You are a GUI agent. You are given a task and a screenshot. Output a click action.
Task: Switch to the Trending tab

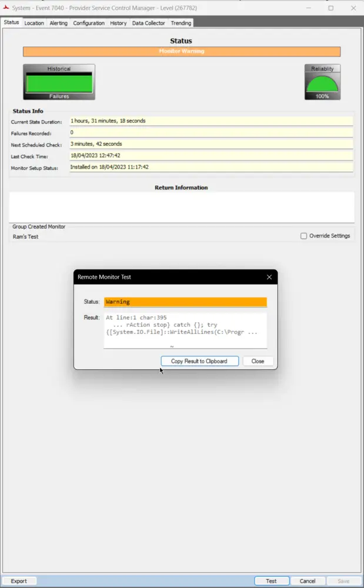click(181, 23)
